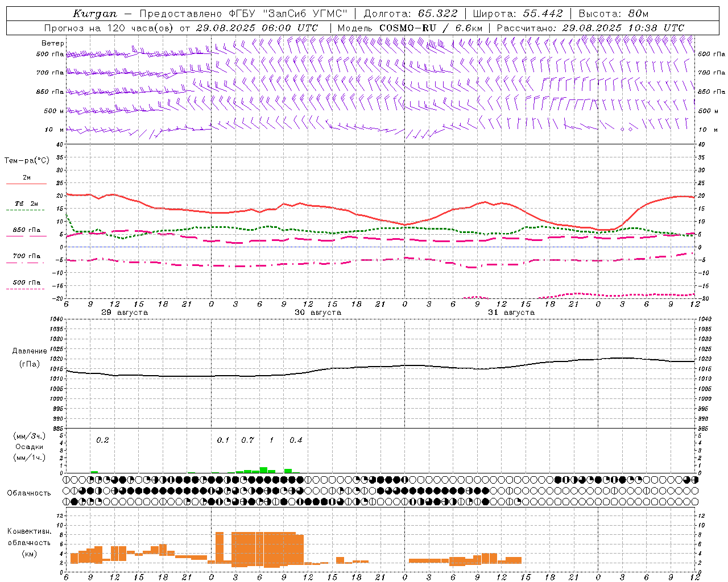Image resolution: width=728 pixels, height=582 pixels.
Task: Click the 29 августа date label
Action: point(125,313)
